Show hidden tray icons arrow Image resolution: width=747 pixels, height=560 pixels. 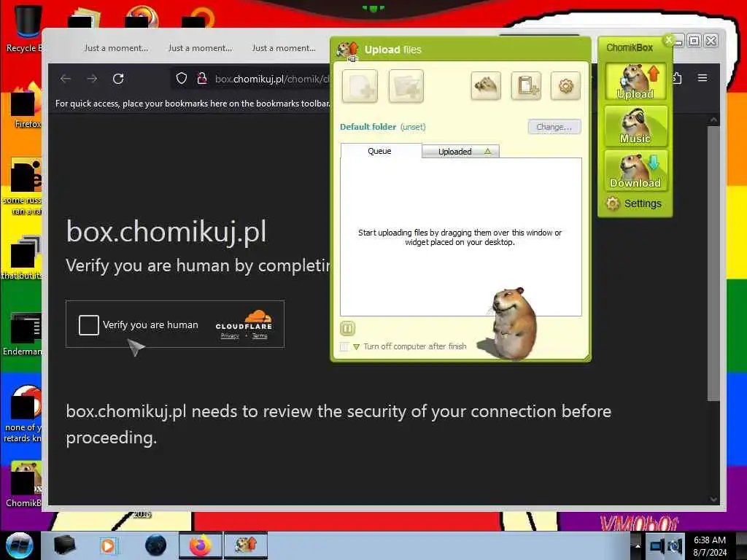coord(638,546)
